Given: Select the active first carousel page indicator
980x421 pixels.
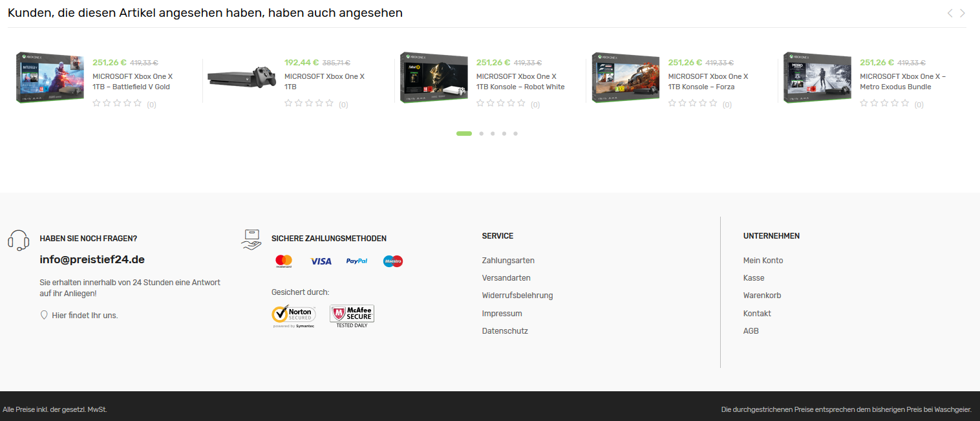Looking at the screenshot, I should 464,134.
